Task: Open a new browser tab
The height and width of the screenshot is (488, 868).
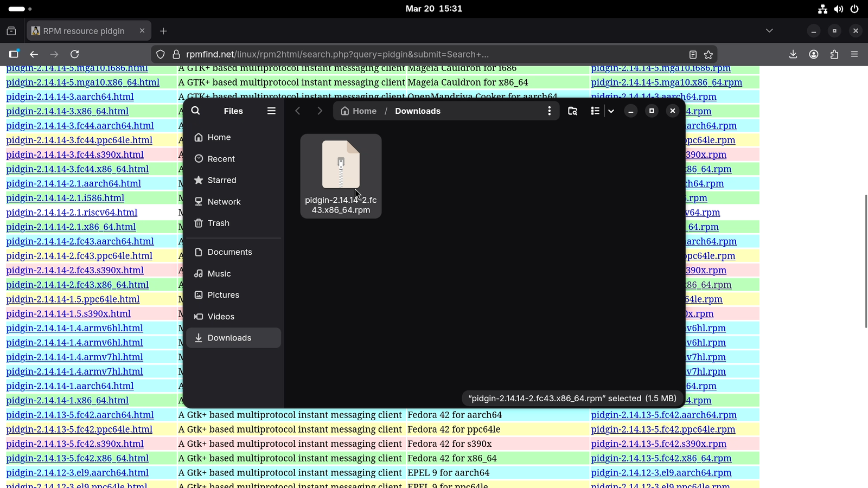Action: tap(163, 31)
